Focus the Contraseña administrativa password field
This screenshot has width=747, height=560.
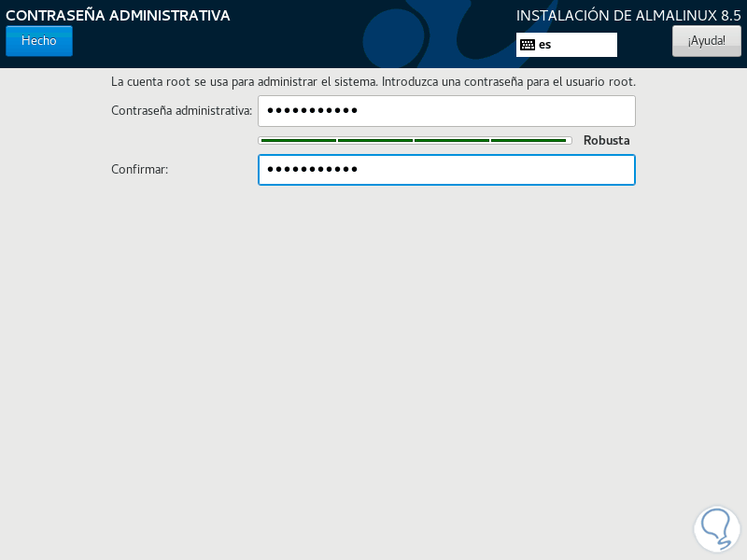coord(446,111)
